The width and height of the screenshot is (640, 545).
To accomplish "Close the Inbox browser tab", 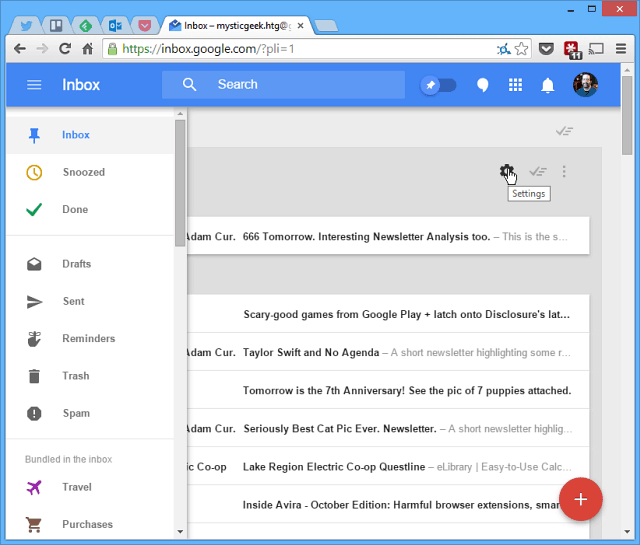I will 300,26.
